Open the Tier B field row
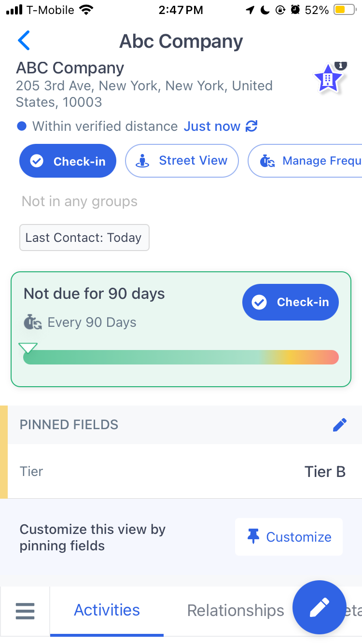The height and width of the screenshot is (644, 362). 183,471
